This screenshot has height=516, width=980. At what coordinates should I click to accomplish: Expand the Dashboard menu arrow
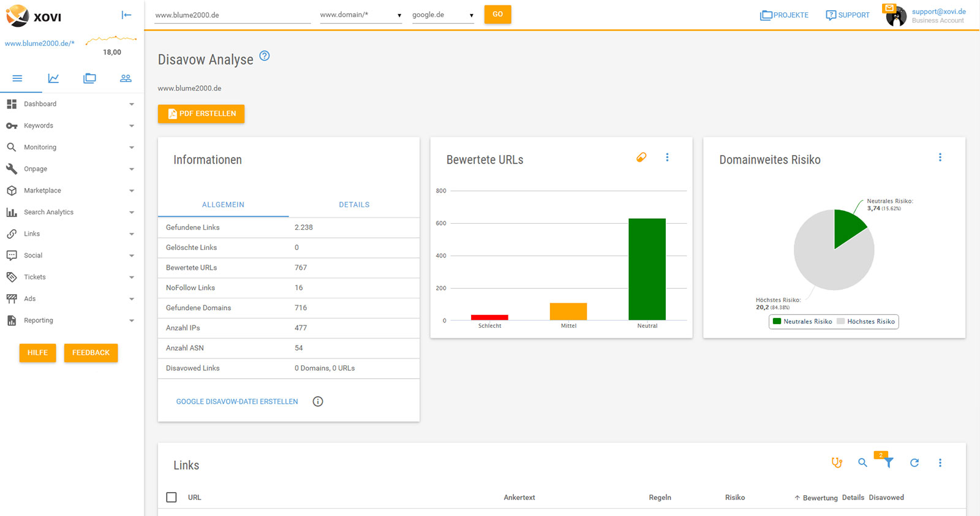[132, 104]
